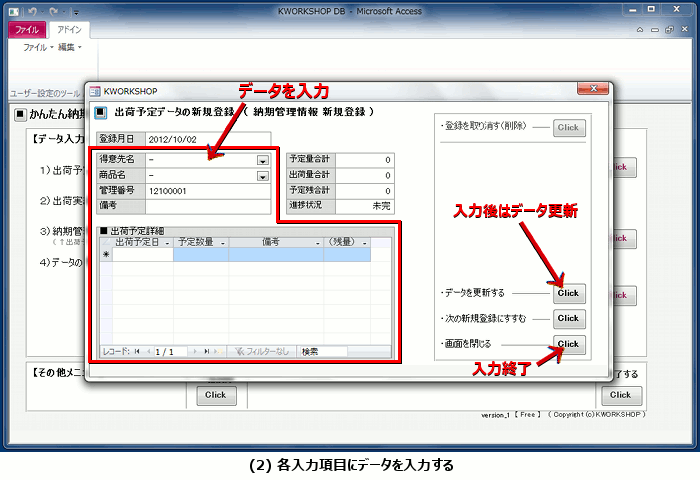Viewport: 700px width, 480px height.
Task: Click the 予定量合計 value field
Action: point(365,160)
